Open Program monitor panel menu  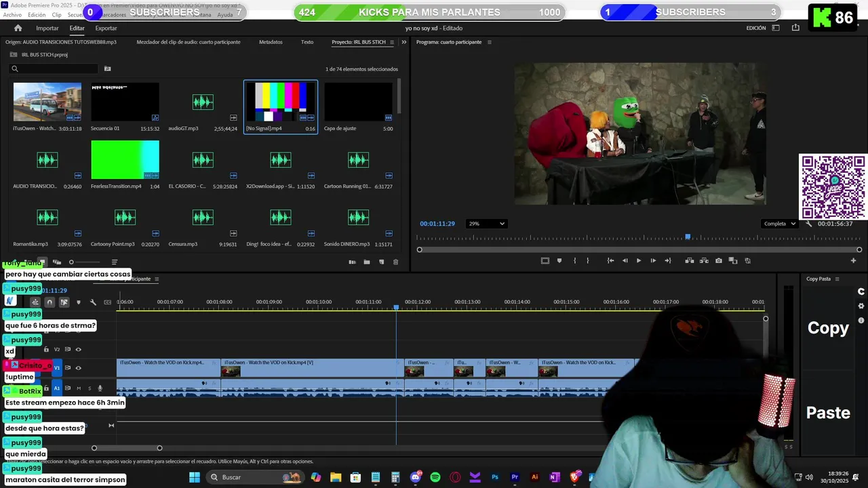(489, 42)
